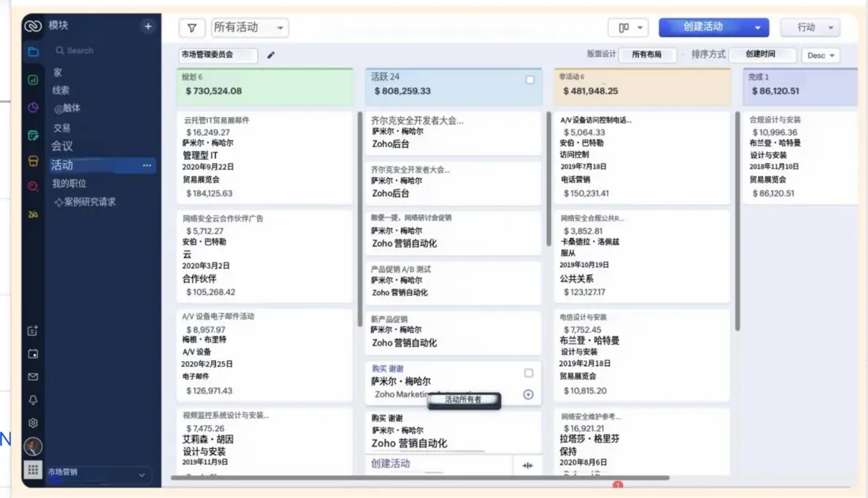The height and width of the screenshot is (498, 868).
Task: Open the 行动 actions dropdown
Action: [810, 28]
